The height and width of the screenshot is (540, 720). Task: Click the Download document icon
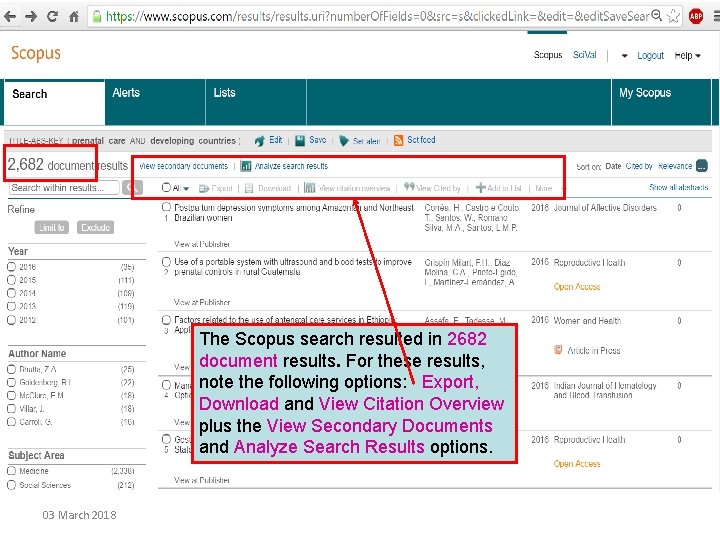click(249, 188)
